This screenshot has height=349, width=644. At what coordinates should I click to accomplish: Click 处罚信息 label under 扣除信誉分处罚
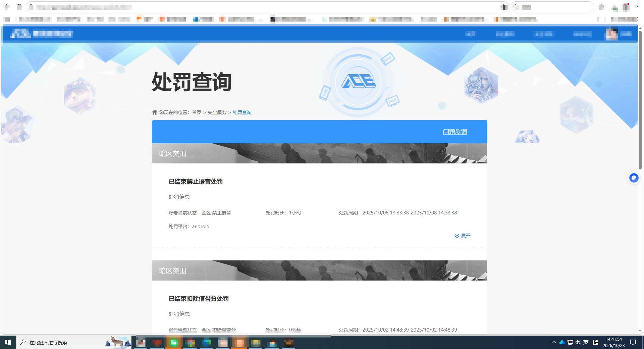[179, 314]
